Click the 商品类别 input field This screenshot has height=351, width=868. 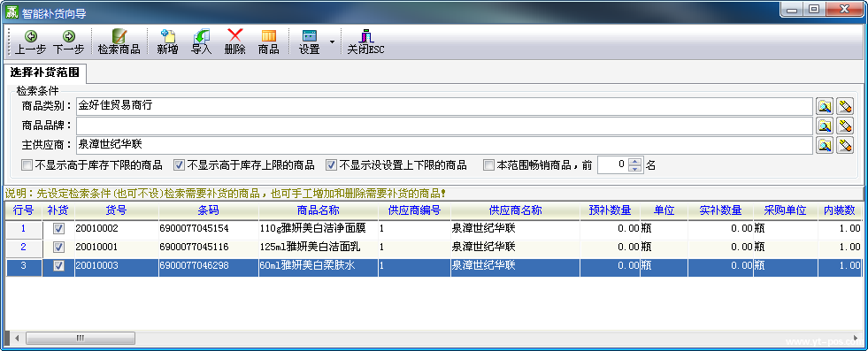(x=444, y=106)
